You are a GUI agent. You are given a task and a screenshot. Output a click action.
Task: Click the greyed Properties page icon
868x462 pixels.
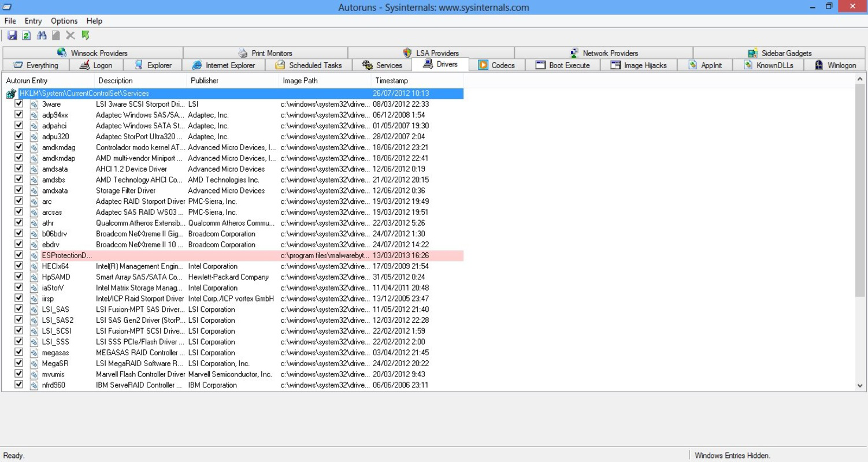56,36
